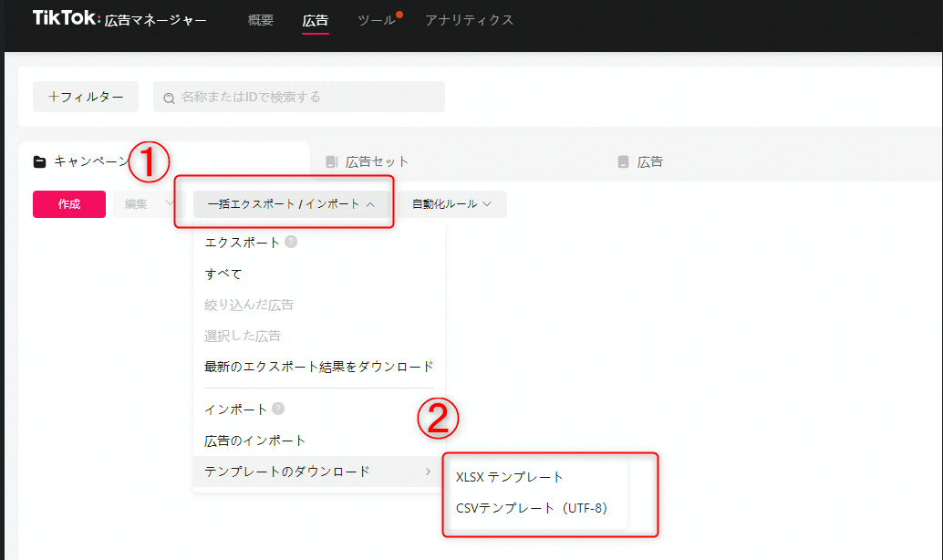Click the help icon beside インポート
943x560 pixels.
[278, 410]
